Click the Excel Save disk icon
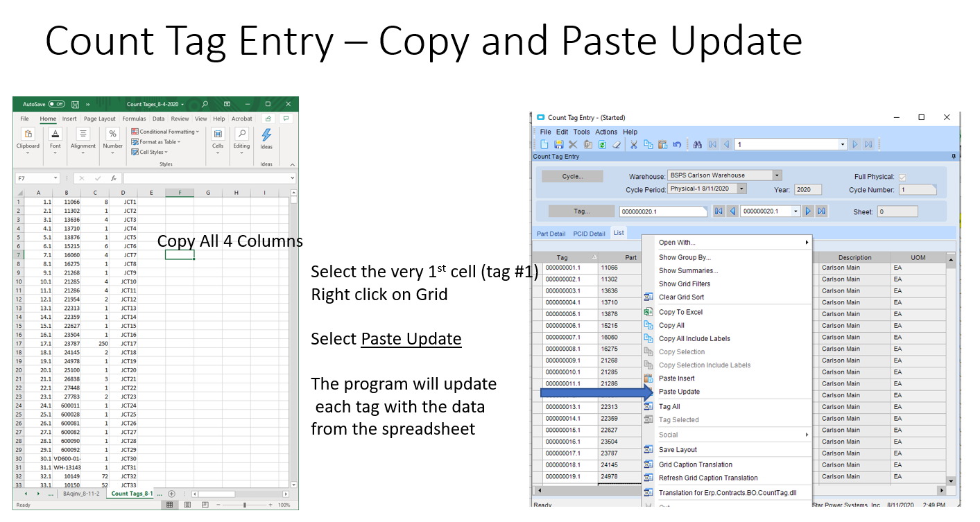This screenshot has width=980, height=522. [x=75, y=104]
